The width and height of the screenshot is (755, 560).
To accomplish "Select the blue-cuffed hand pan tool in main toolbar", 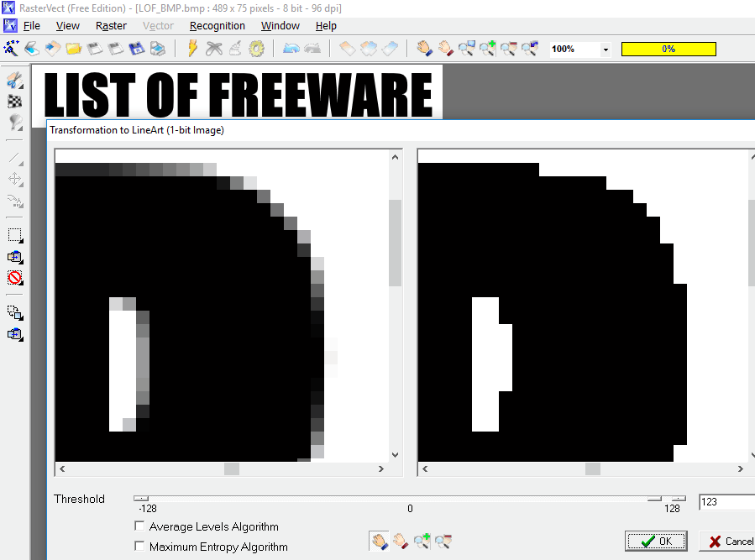I will [424, 48].
